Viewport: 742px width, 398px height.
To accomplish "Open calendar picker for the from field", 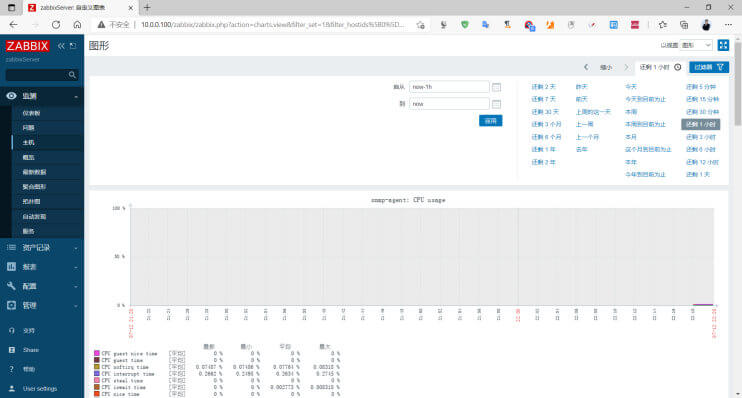I will coord(496,87).
